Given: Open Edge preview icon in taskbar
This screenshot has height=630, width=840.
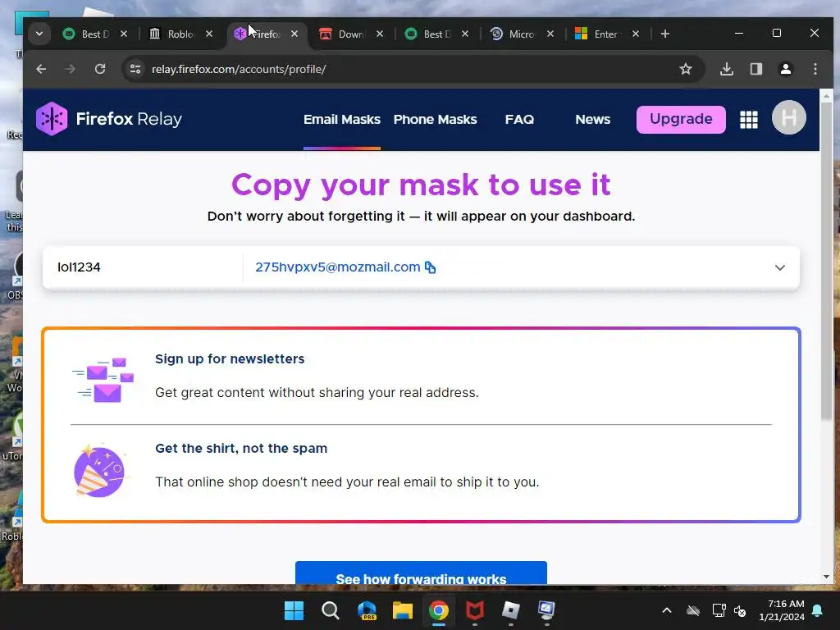Looking at the screenshot, I should coord(367,610).
